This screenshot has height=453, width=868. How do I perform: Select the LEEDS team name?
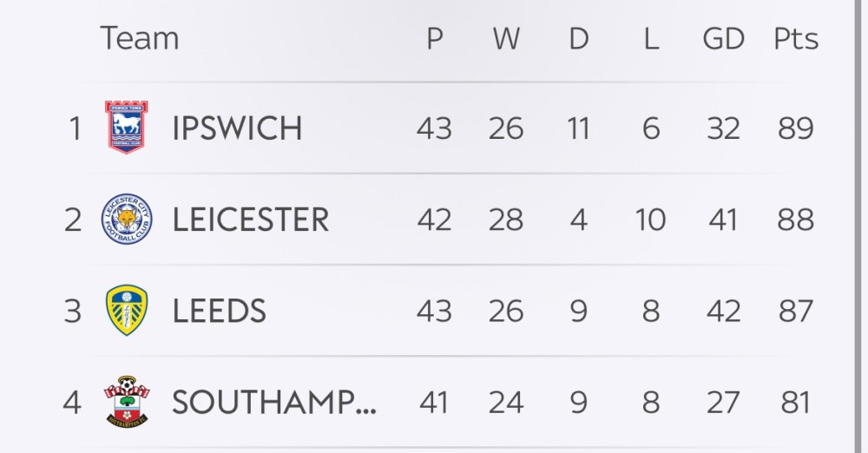coord(219,311)
